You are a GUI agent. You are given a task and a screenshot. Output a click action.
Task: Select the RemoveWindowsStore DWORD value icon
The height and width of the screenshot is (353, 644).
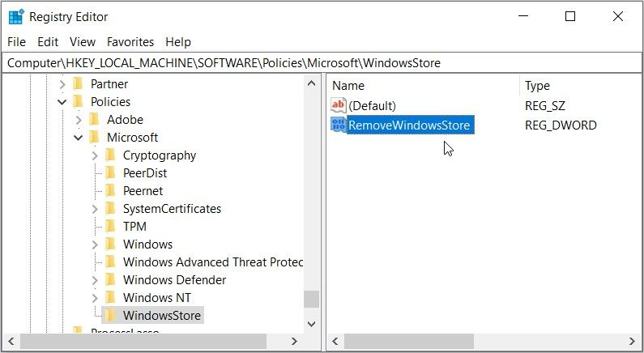tap(339, 125)
